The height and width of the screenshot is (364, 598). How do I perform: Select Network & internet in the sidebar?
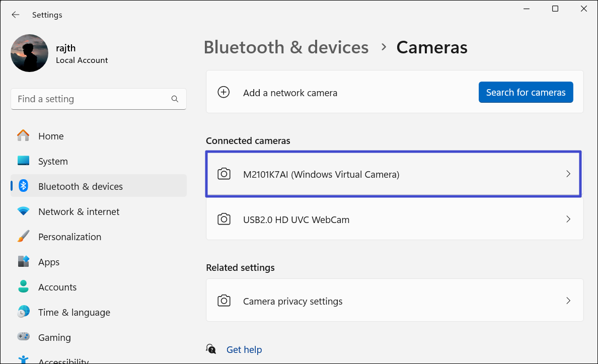click(79, 211)
